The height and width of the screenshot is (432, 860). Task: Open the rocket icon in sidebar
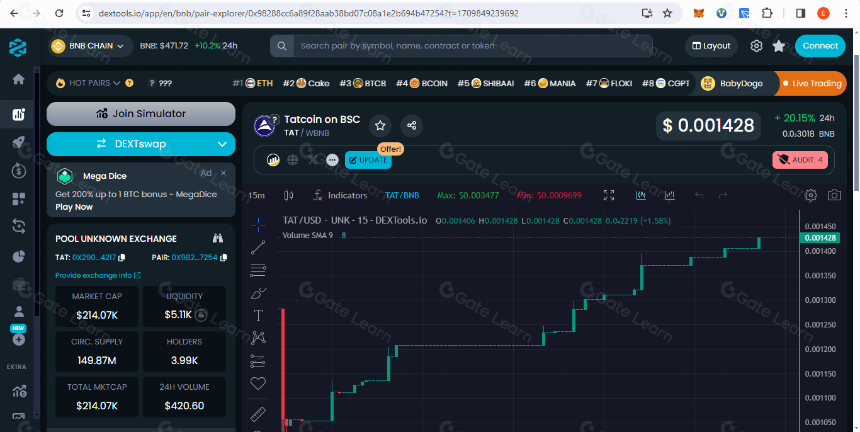[18, 143]
